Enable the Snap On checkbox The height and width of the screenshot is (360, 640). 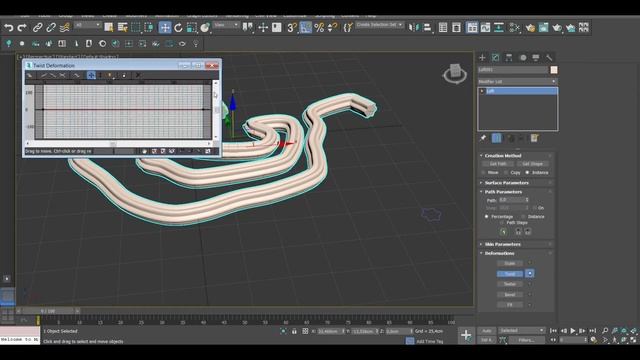pos(534,208)
